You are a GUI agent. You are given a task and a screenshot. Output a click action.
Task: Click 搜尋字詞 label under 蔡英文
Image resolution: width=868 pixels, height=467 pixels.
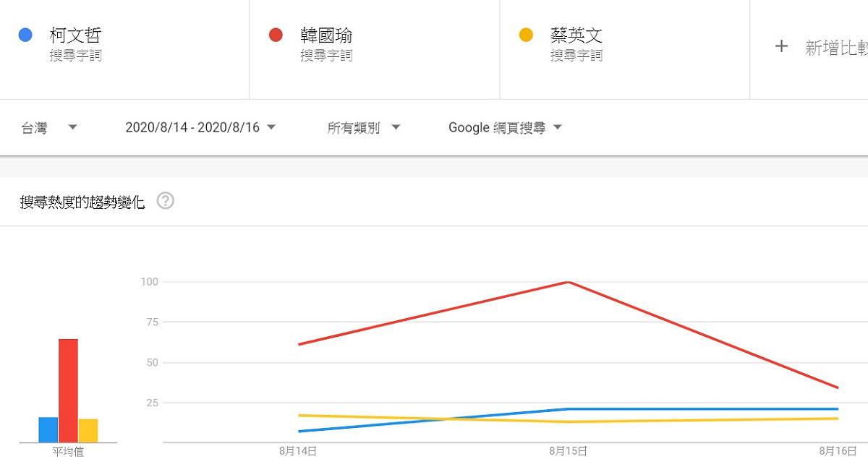pyautogui.click(x=576, y=56)
